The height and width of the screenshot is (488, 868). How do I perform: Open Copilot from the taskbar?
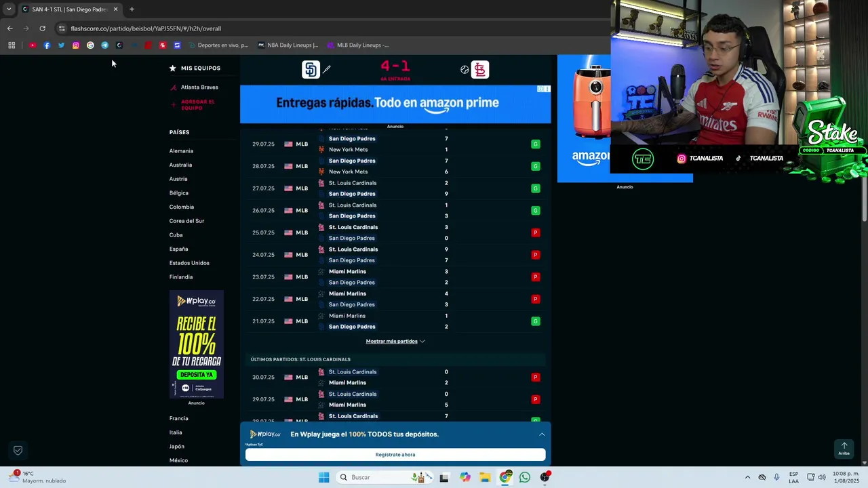465,477
